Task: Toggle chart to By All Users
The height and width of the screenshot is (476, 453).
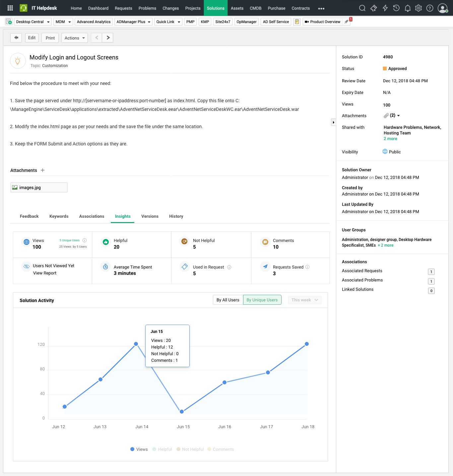Action: [x=228, y=300]
